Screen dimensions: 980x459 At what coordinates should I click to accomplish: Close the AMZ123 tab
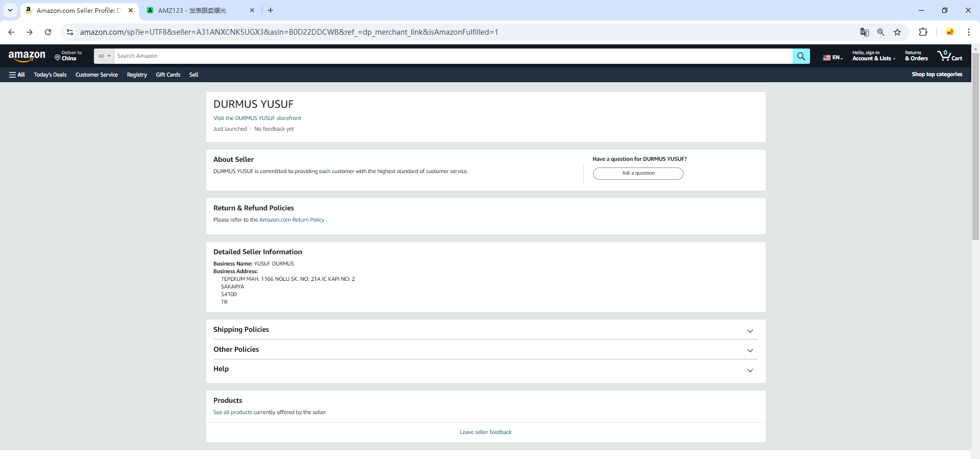click(252, 10)
